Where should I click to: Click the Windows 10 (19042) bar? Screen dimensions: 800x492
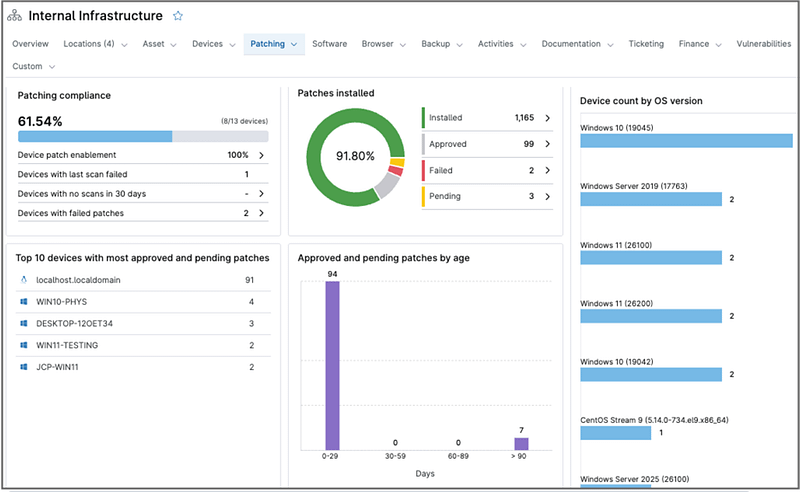(x=651, y=375)
